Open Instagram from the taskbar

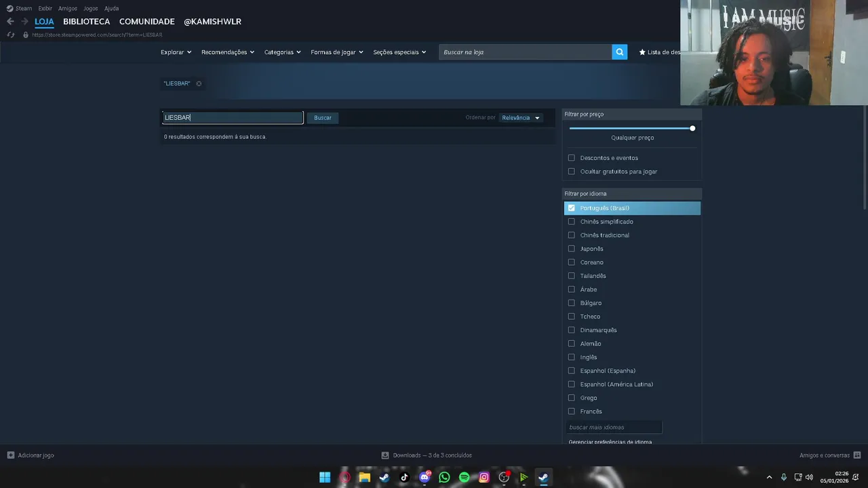(x=484, y=477)
